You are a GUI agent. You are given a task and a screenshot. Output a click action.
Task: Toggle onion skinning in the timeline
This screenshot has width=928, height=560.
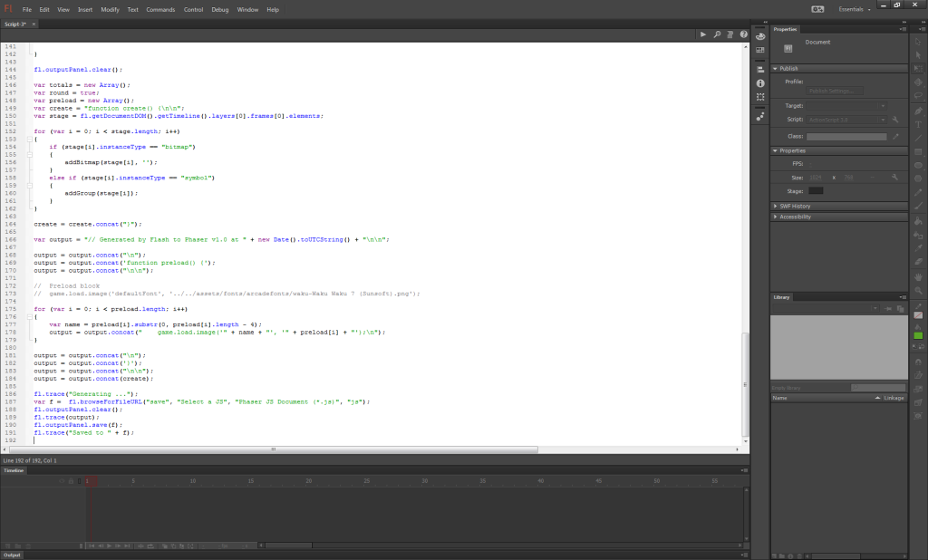pyautogui.click(x=164, y=546)
